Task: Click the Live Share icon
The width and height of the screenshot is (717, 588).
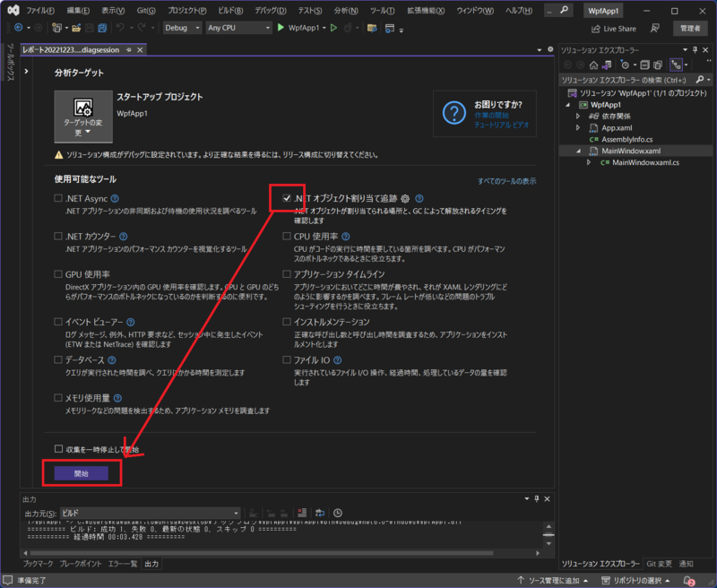Action: (x=595, y=29)
